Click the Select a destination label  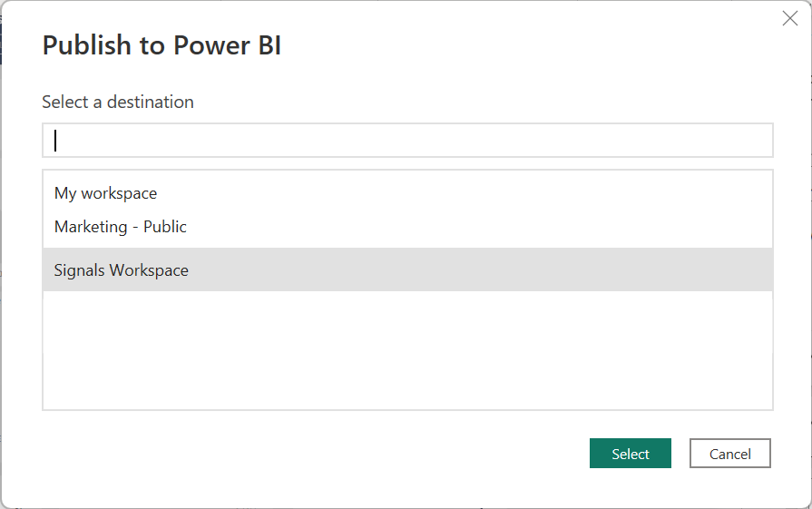(118, 102)
